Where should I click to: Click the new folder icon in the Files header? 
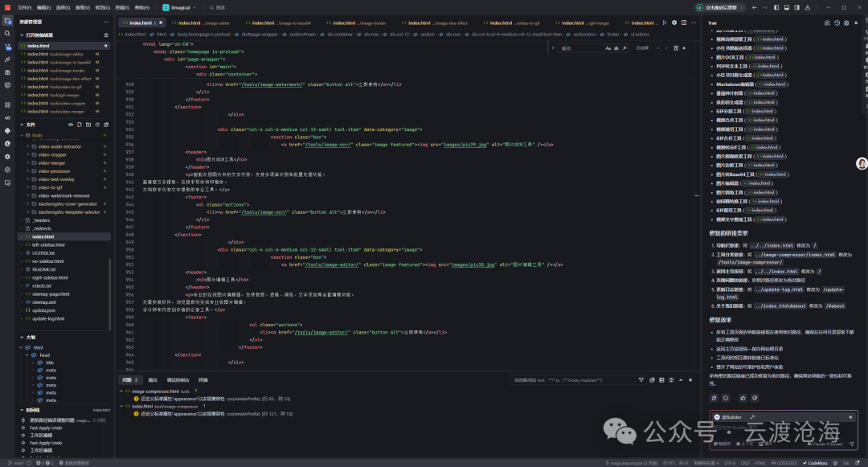[88, 125]
